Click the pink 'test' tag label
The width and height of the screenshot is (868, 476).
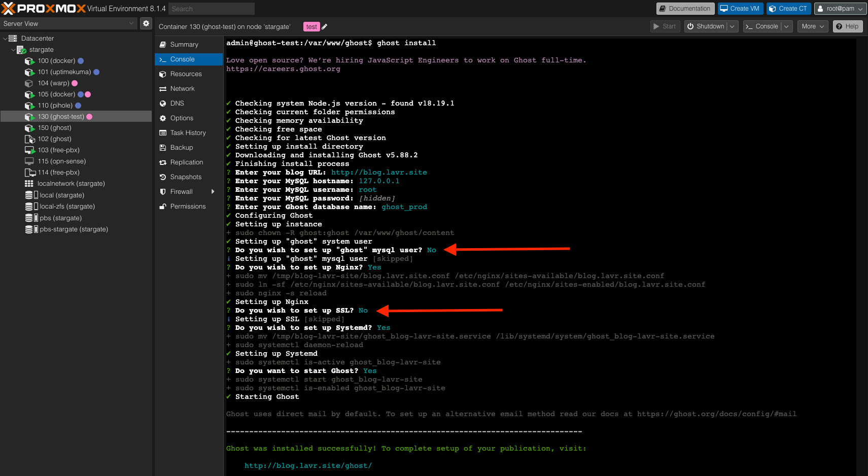(311, 27)
